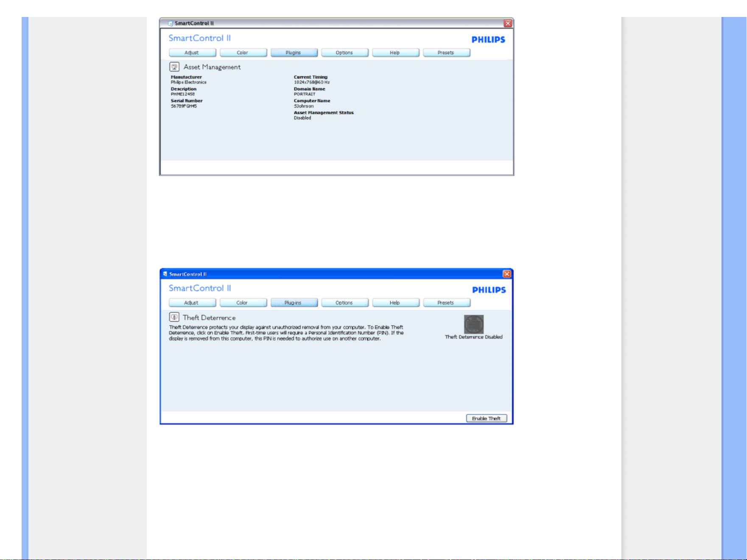747x560 pixels.
Task: Click the Computer Name label
Action: pos(312,101)
